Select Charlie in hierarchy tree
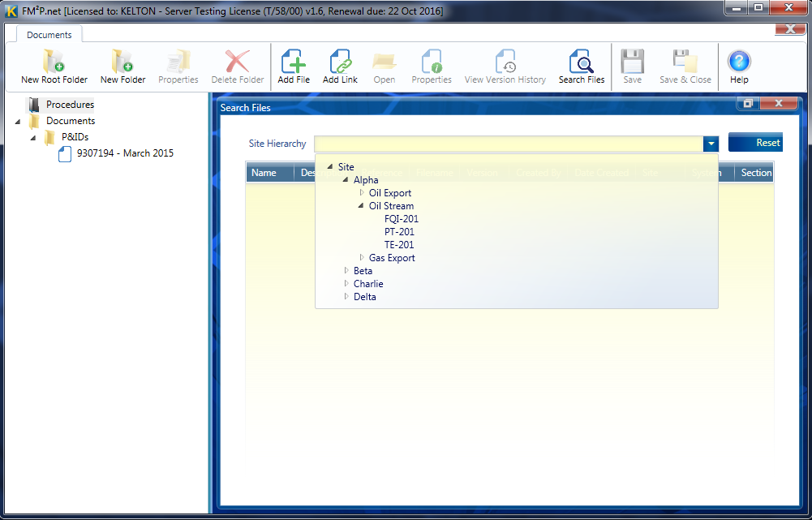The height and width of the screenshot is (520, 812). click(x=368, y=283)
